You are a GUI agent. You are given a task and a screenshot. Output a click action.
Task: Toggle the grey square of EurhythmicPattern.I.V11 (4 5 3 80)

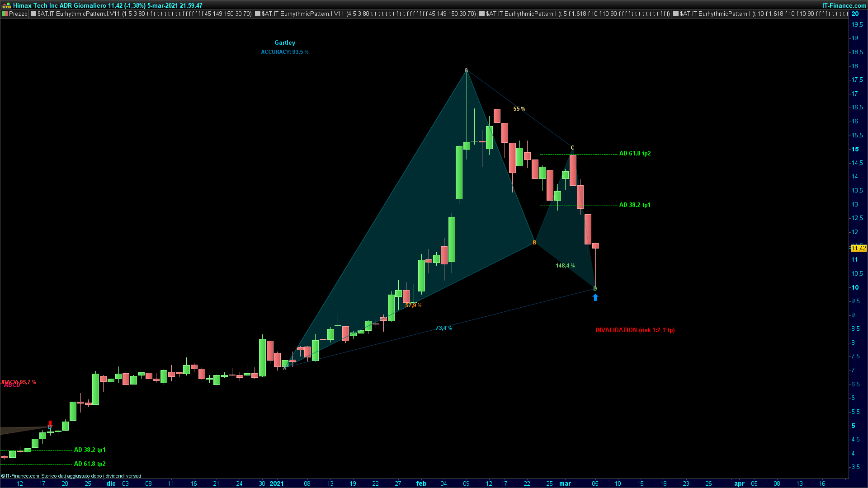point(257,14)
